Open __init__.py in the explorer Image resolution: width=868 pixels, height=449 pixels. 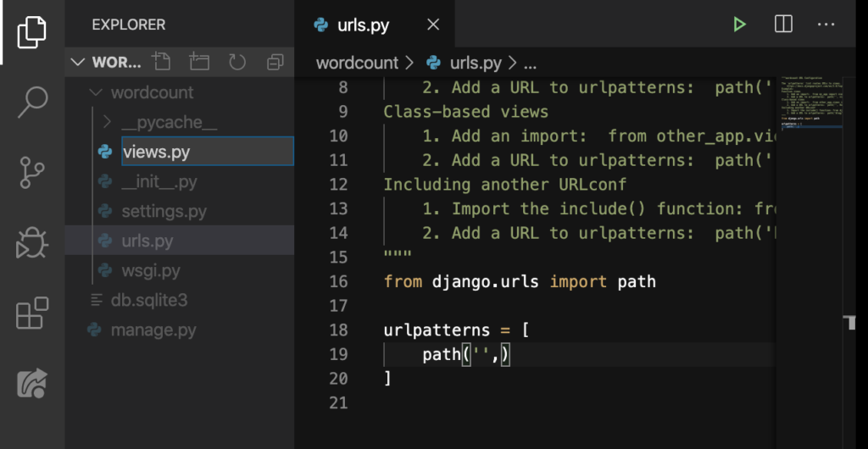coord(159,181)
